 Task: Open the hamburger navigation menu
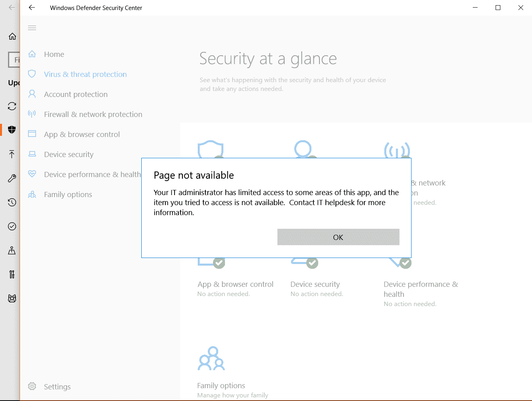pyautogui.click(x=32, y=28)
